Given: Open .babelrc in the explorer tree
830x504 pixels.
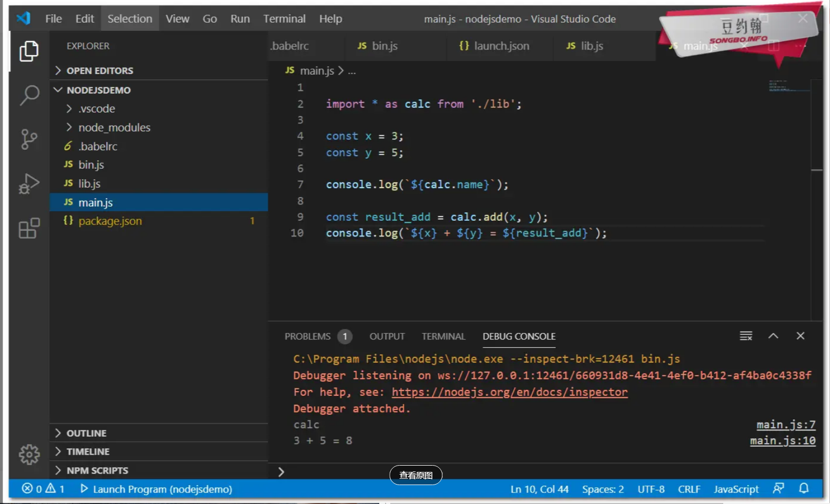Looking at the screenshot, I should pos(159,147).
